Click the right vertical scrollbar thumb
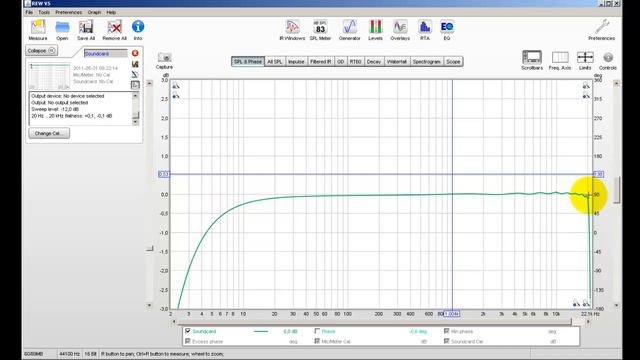The image size is (640, 360). (x=616, y=190)
